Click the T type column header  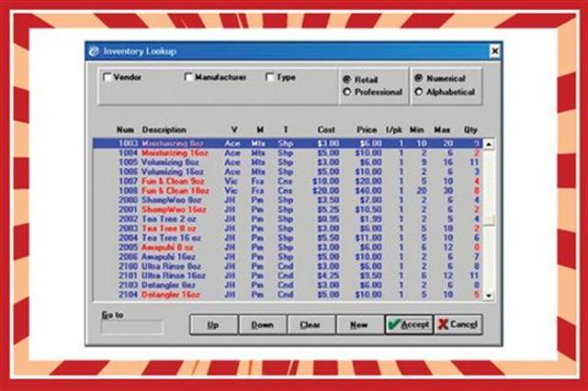pos(286,130)
